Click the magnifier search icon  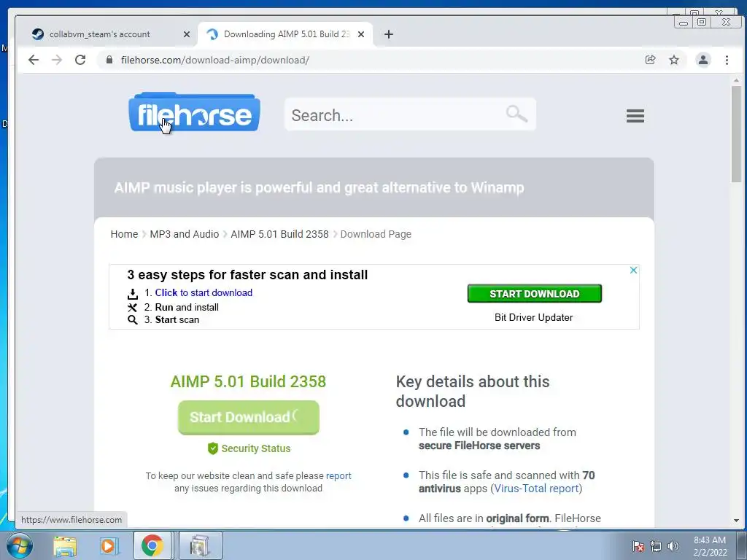[x=516, y=114]
